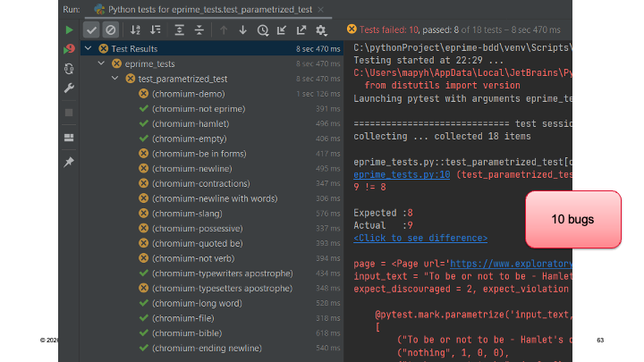
Task: Collapse the Test Results root node
Action: pyautogui.click(x=89, y=49)
